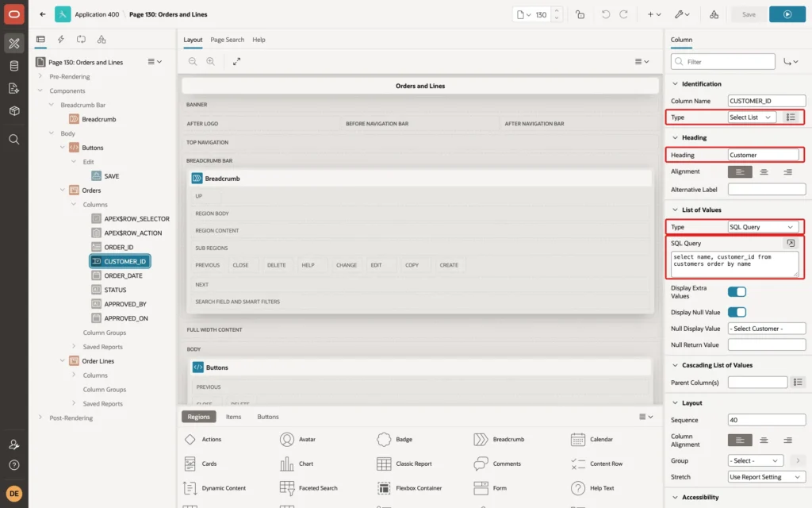
Task: Open Team Development icon in sidebar
Action: [14, 88]
